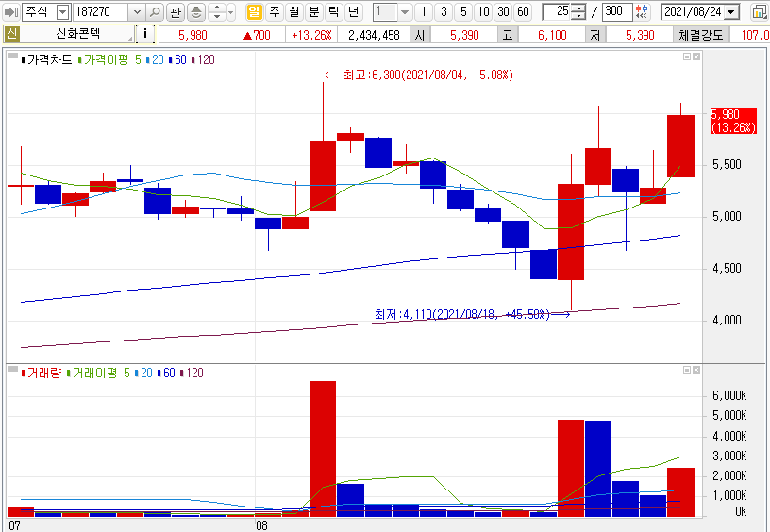Click the candle shift arrows icon
The height and width of the screenshot is (532, 770).
641,11
